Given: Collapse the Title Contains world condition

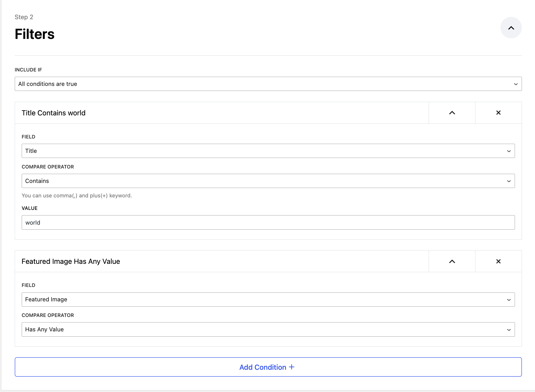Looking at the screenshot, I should coord(452,113).
